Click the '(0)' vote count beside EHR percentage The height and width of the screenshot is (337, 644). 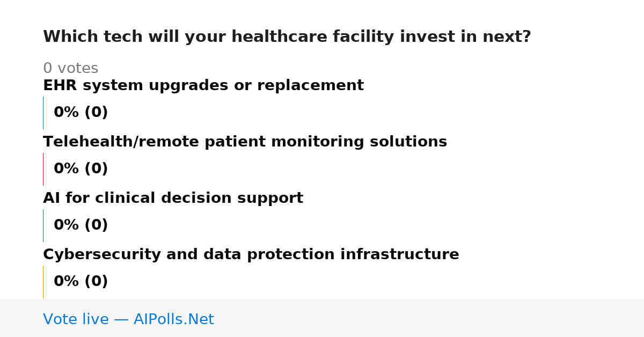(96, 113)
